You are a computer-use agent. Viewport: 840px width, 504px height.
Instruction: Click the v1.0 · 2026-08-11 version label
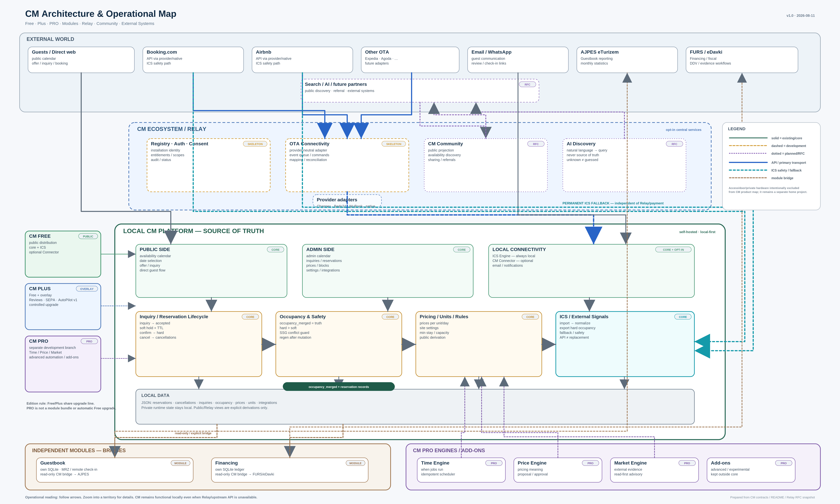click(x=801, y=16)
